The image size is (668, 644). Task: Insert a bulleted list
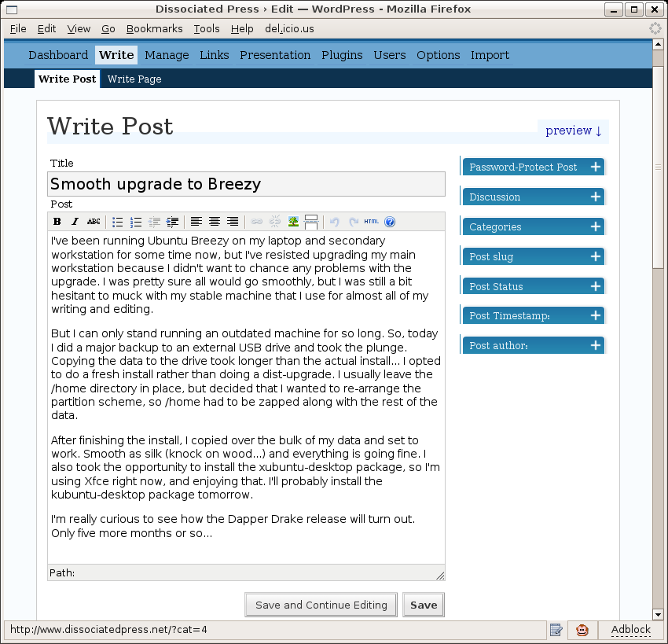pos(118,222)
